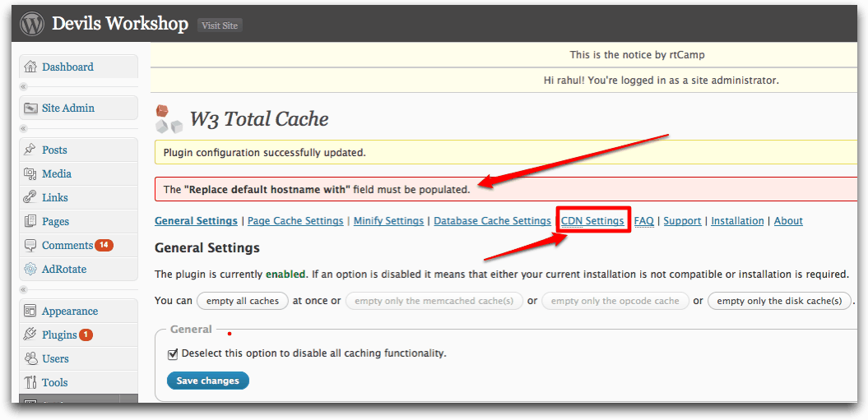Click the Site Admin icon
The image size is (868, 420).
[x=30, y=108]
